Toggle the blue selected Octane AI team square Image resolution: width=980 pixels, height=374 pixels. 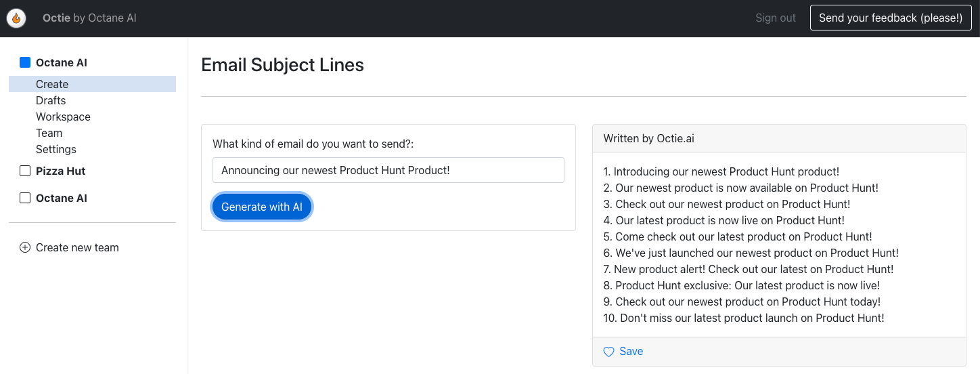tap(25, 62)
